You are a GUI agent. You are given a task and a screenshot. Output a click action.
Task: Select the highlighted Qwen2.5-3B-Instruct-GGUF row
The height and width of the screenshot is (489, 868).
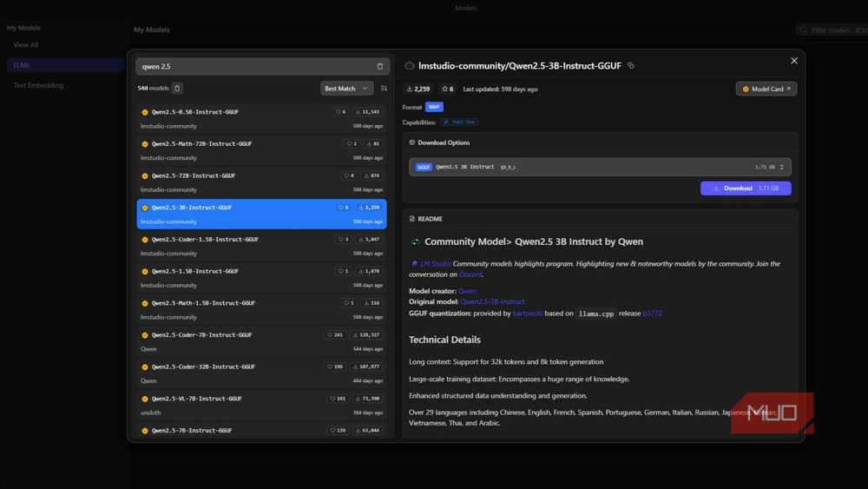[x=261, y=214]
